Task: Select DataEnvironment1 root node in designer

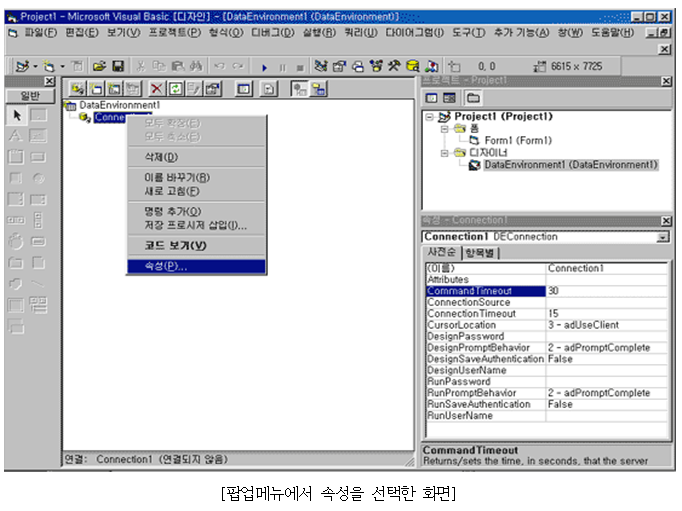Action: (120, 105)
